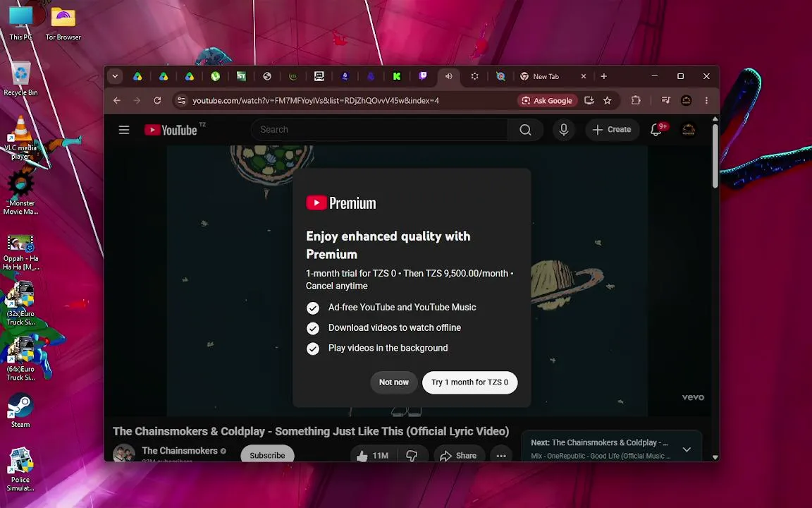Click 'Play videos in the background' text
The height and width of the screenshot is (508, 812).
pos(388,348)
